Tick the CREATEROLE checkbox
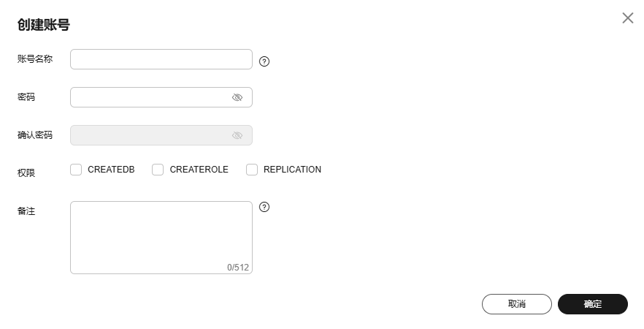Viewport: 644px width, 329px height. [x=158, y=170]
